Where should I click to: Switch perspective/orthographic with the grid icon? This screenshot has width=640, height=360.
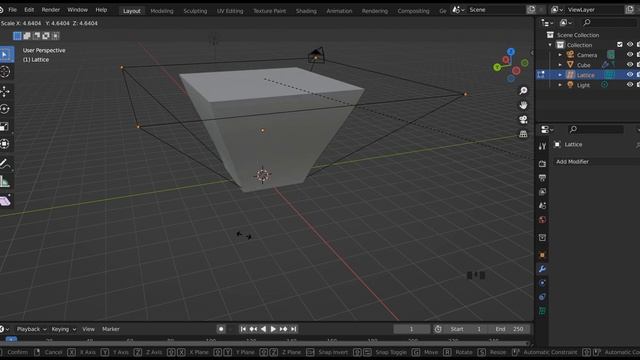coord(523,134)
